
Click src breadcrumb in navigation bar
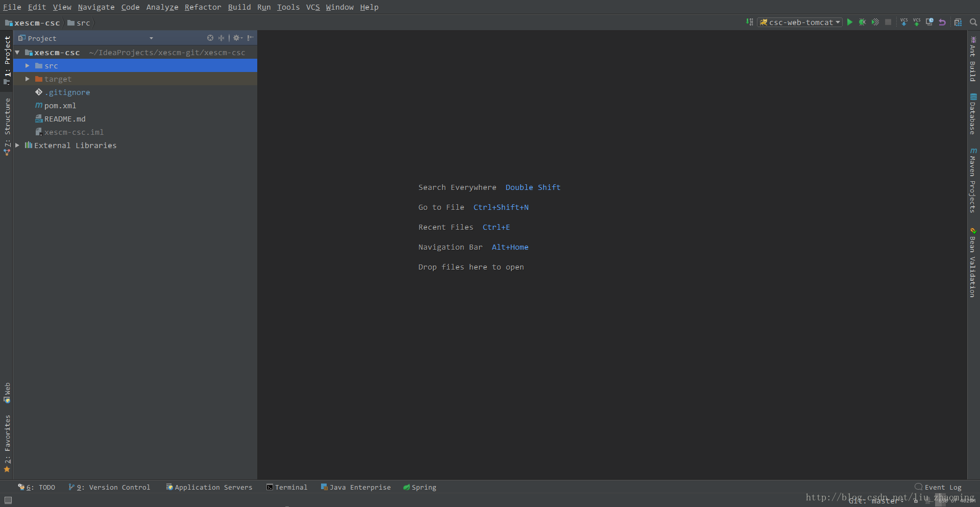pos(79,23)
